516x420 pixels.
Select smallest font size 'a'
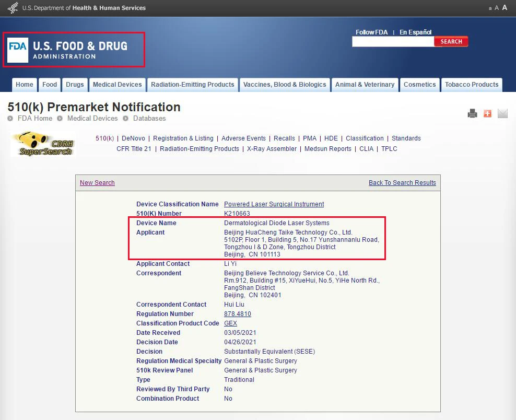coord(490,8)
